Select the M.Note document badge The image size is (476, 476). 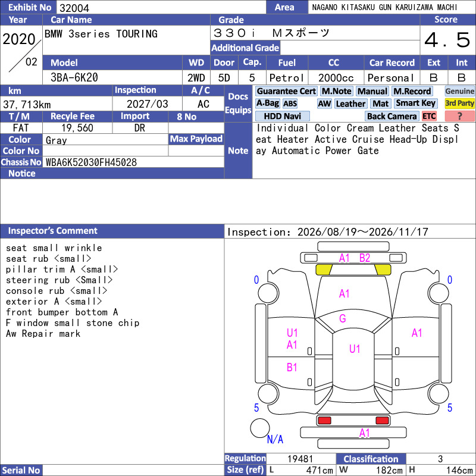click(x=336, y=91)
